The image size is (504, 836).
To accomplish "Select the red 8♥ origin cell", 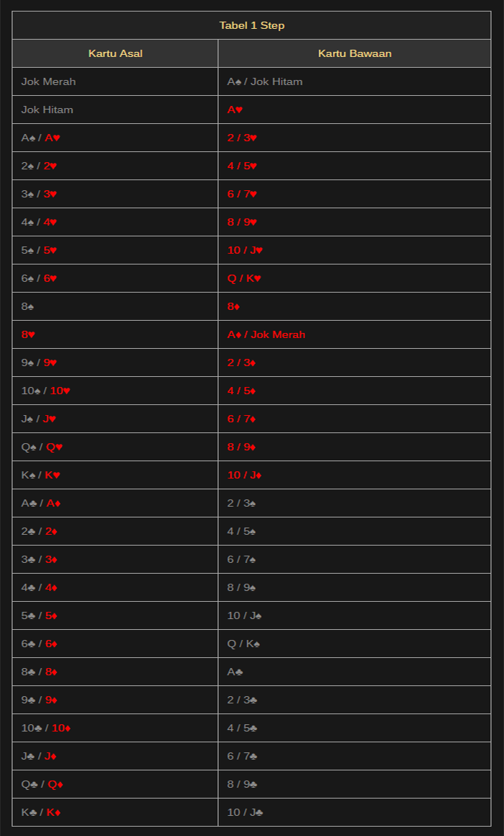I will coord(115,334).
